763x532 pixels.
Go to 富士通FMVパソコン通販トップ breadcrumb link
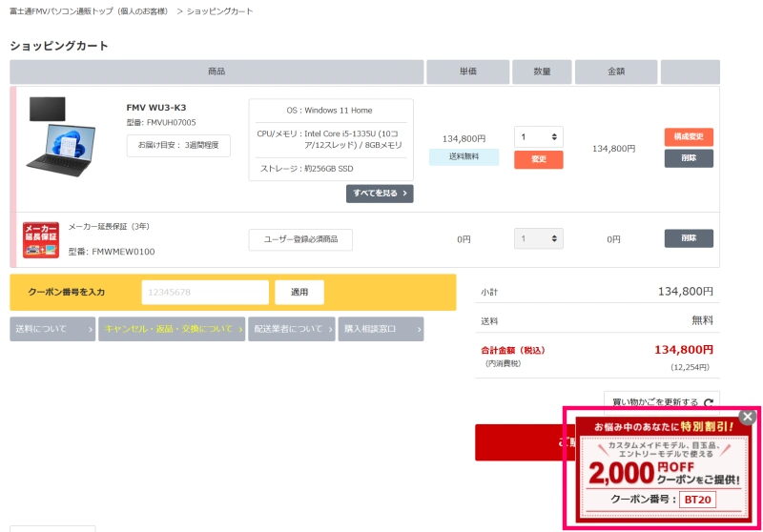pyautogui.click(x=89, y=11)
